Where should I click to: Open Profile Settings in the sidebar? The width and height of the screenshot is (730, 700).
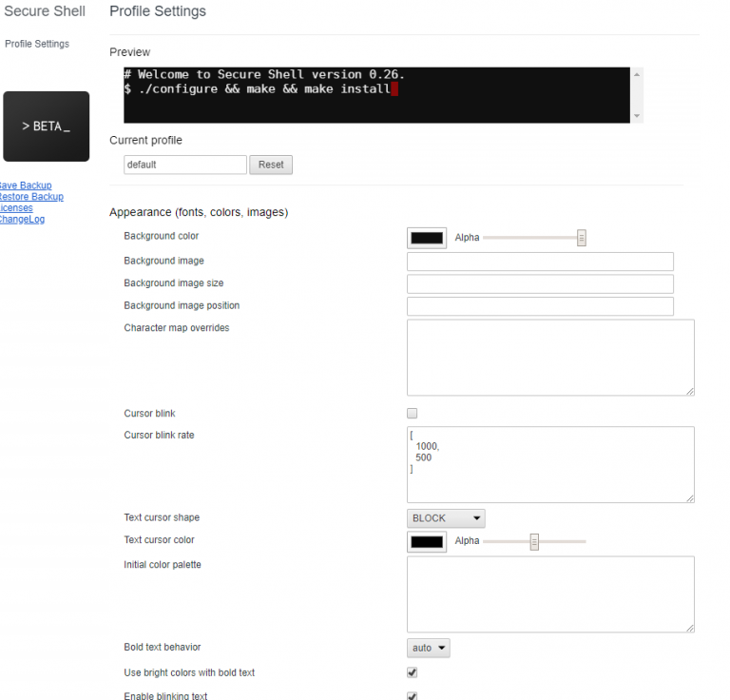click(37, 44)
